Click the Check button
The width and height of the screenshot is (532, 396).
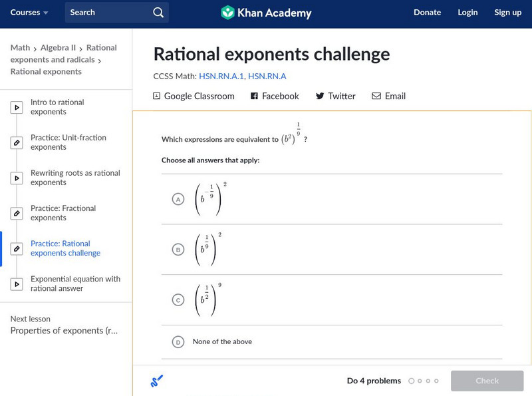tap(487, 381)
